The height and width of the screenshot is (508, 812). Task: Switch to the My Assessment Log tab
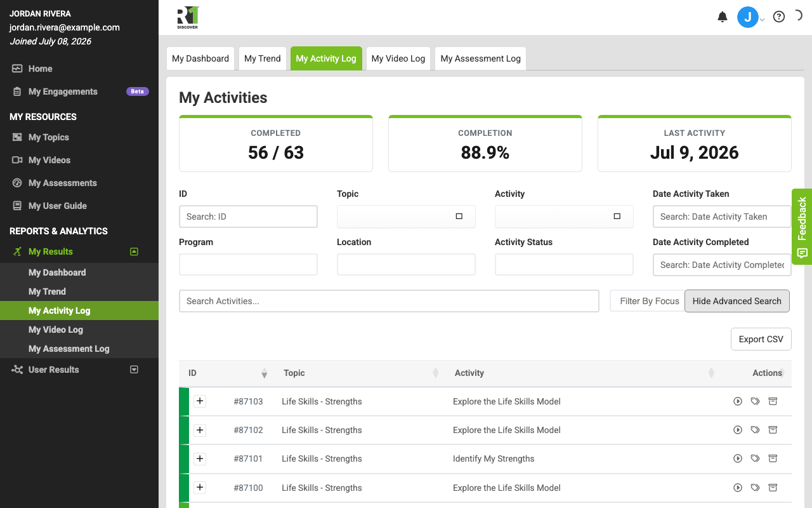pyautogui.click(x=481, y=58)
